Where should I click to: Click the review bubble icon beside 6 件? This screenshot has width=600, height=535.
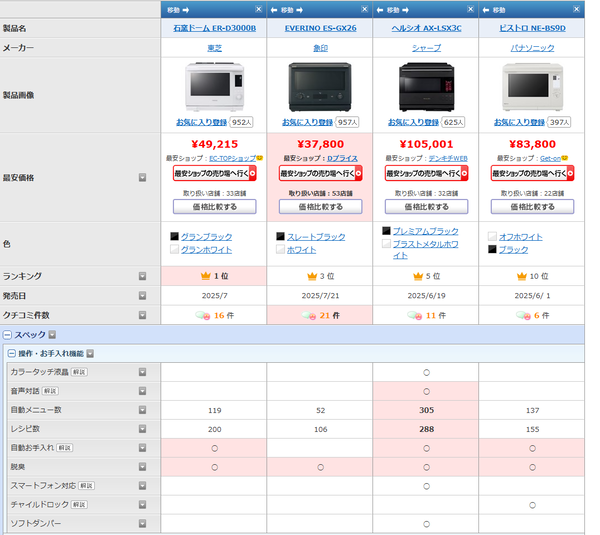tap(523, 315)
